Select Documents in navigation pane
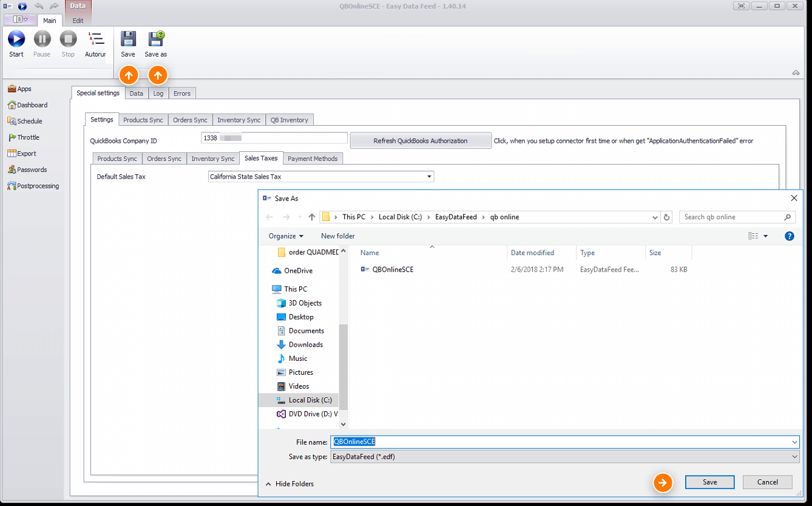Screen dimensions: 812x506 pos(300,330)
